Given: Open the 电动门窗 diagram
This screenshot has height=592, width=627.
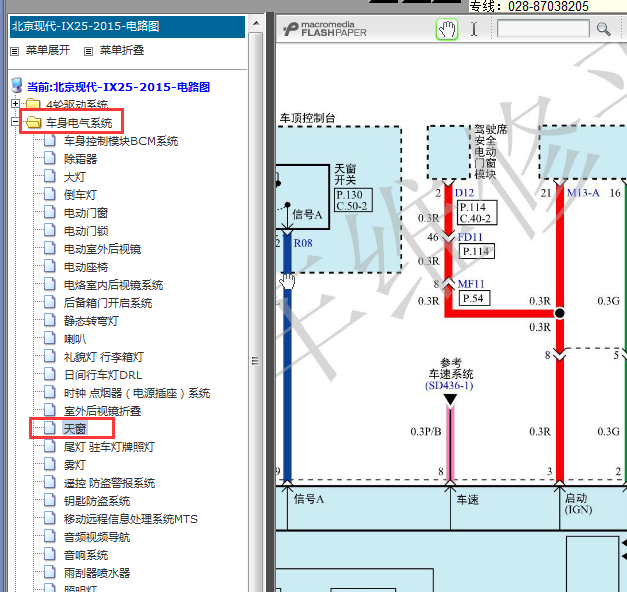Looking at the screenshot, I should point(86,213).
